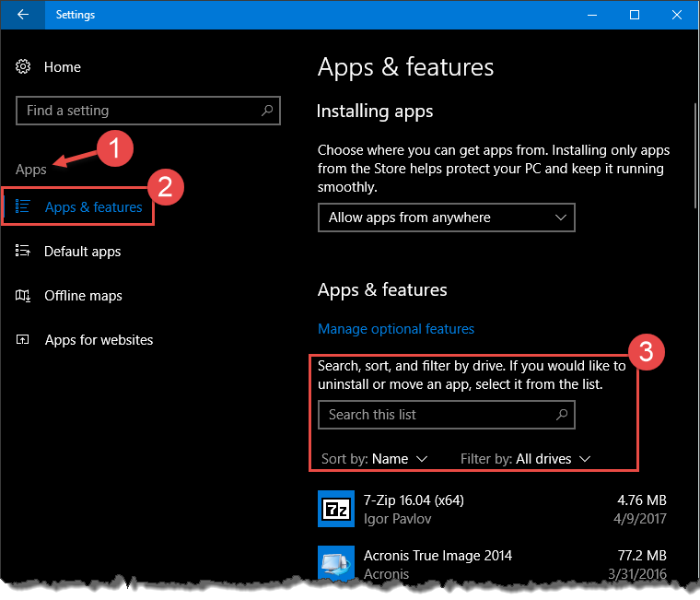This screenshot has height=600, width=700.
Task: Change the Filter by: All drives option
Action: (x=525, y=459)
